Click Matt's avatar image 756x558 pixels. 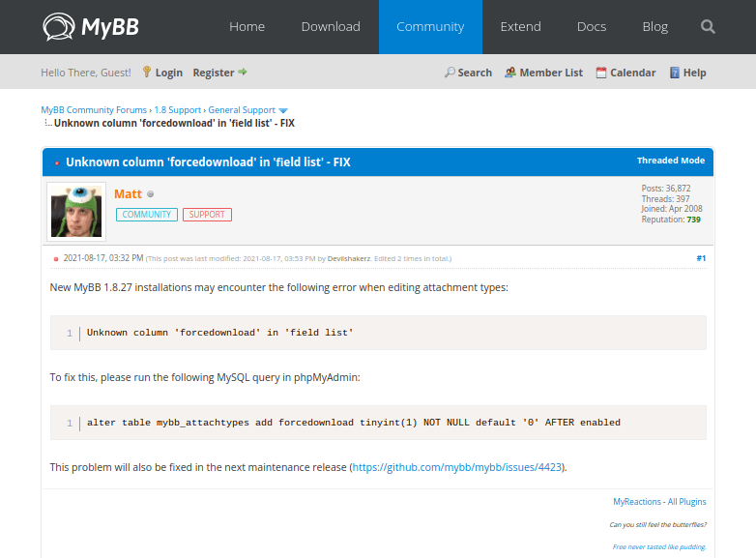(x=76, y=212)
